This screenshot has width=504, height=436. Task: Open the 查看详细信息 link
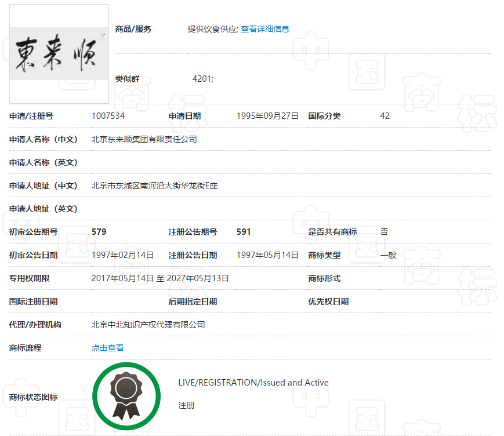(x=265, y=29)
